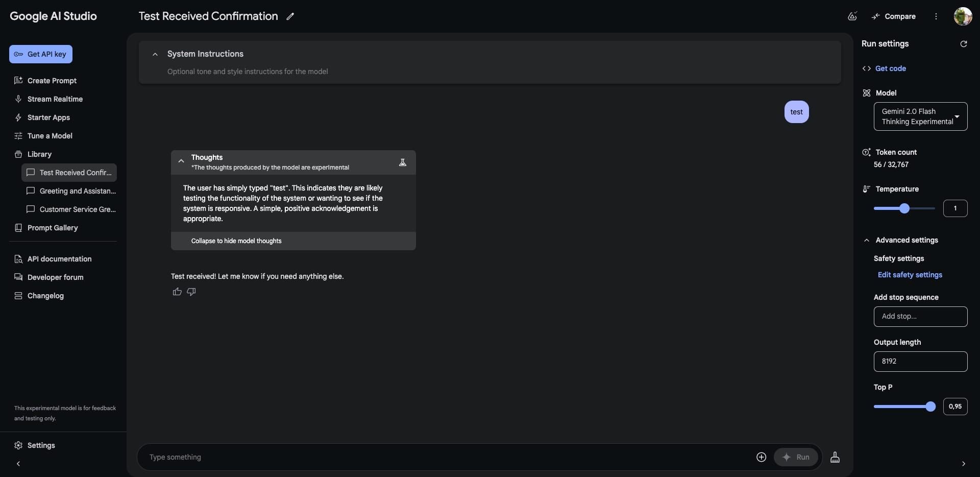Viewport: 980px width, 477px height.
Task: Open Changelog from the sidebar
Action: [45, 296]
